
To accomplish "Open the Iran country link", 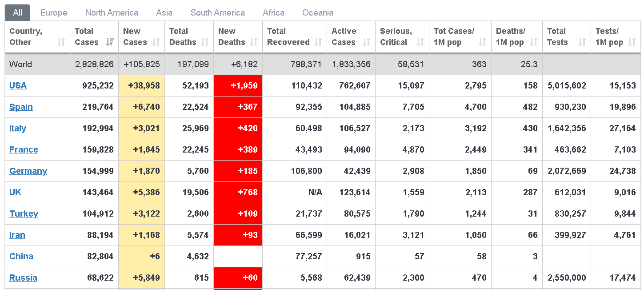I will point(17,235).
